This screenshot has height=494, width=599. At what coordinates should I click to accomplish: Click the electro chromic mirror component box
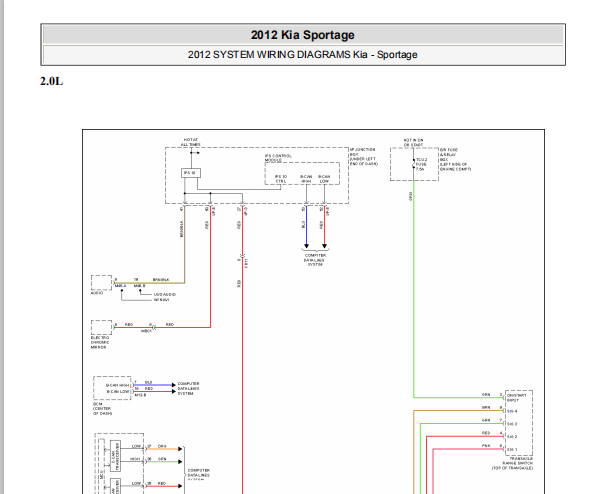(x=101, y=327)
